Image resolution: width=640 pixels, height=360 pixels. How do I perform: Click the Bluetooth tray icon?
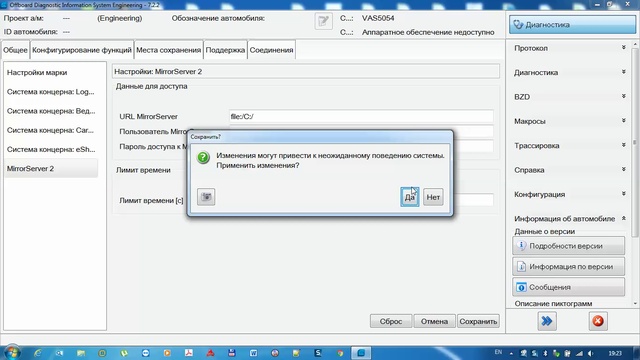pyautogui.click(x=545, y=353)
